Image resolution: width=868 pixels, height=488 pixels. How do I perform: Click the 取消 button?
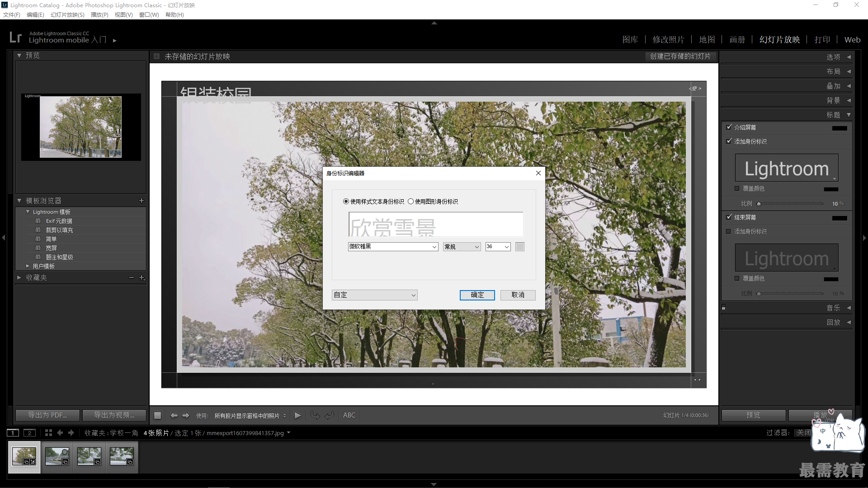[518, 295]
